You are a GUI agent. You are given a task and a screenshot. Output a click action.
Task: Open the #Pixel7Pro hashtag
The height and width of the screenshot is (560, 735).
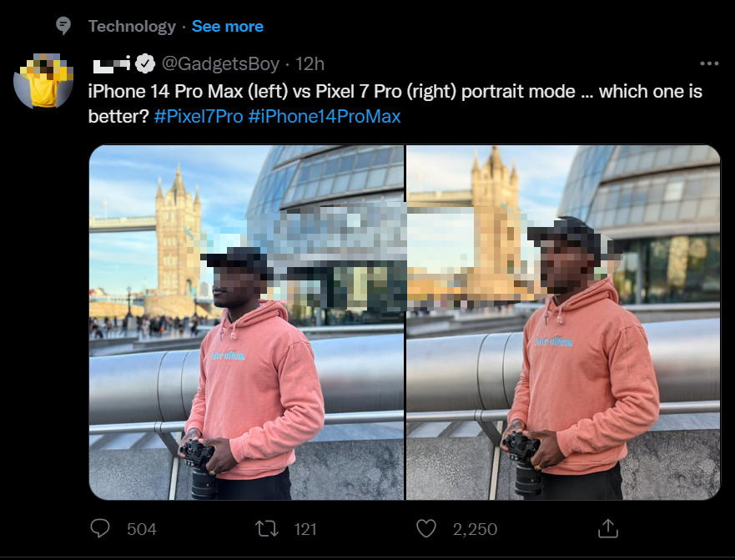(199, 116)
